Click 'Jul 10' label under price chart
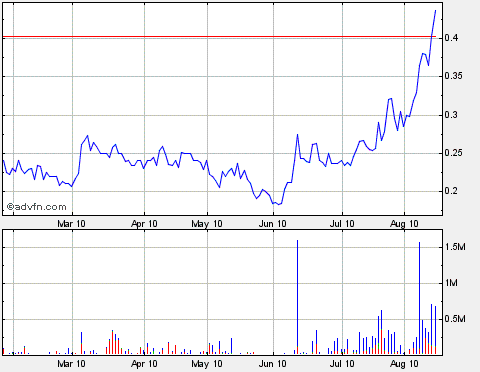480x372 pixels. tap(342, 224)
